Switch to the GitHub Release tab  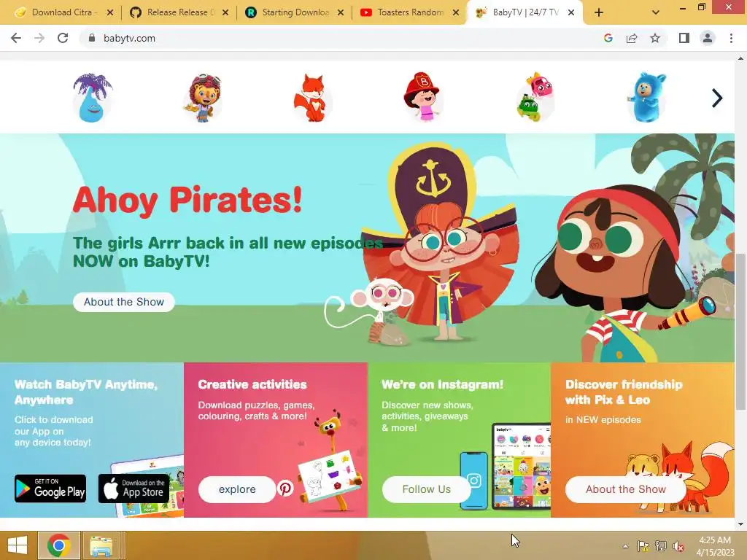pos(180,12)
